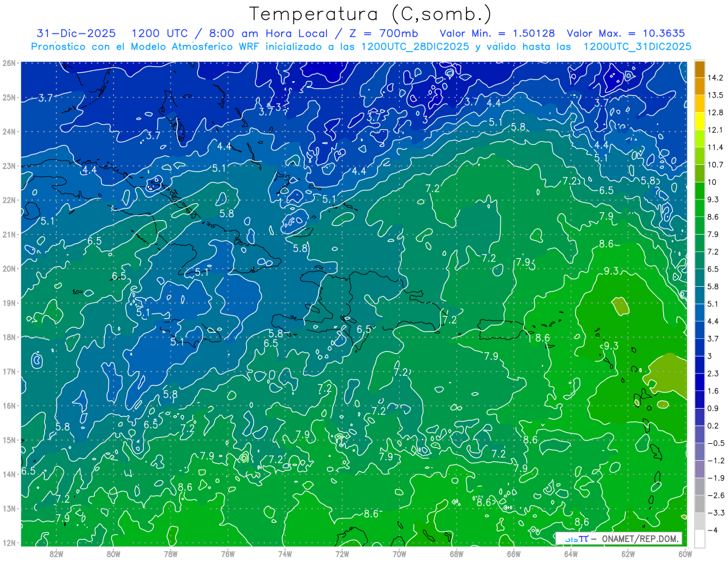Click the color scale label "-0.5"
Screen dimensions: 728x562
coord(715,443)
